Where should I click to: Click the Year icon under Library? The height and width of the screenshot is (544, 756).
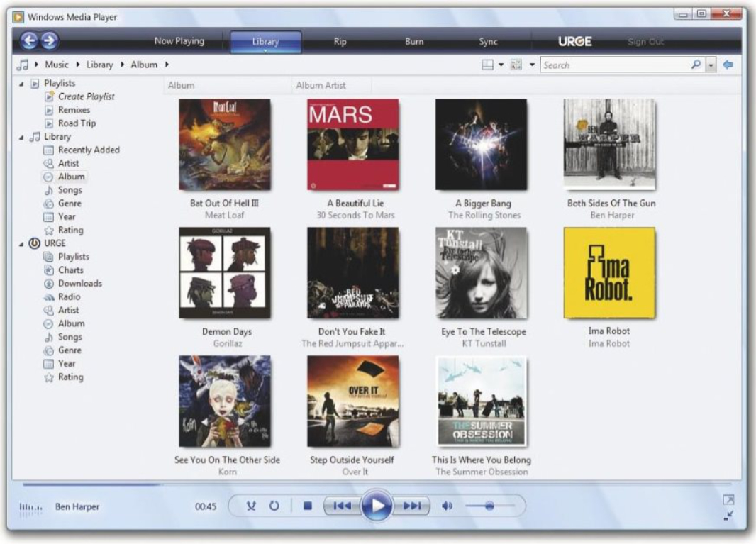(49, 217)
